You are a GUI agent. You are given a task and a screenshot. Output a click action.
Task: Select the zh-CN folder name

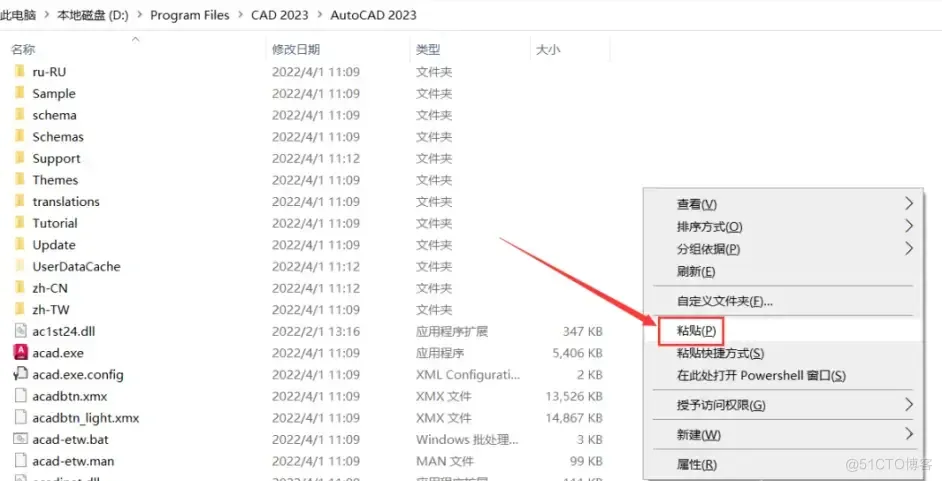50,288
